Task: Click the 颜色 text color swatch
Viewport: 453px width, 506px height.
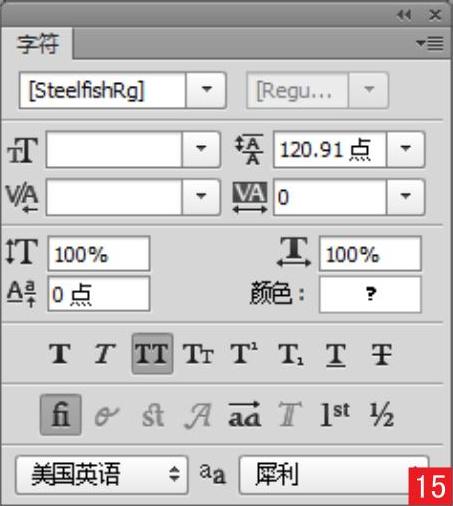Action: [x=370, y=294]
